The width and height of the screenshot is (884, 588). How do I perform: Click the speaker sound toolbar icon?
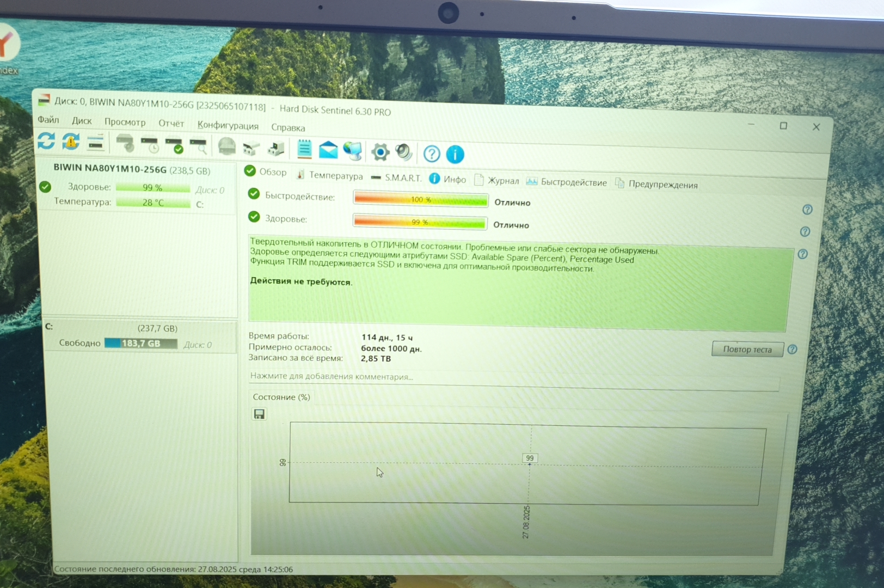(x=404, y=152)
